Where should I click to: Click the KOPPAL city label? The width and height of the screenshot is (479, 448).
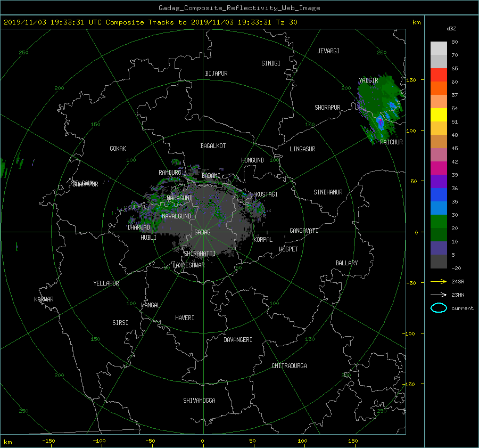pos(263,240)
